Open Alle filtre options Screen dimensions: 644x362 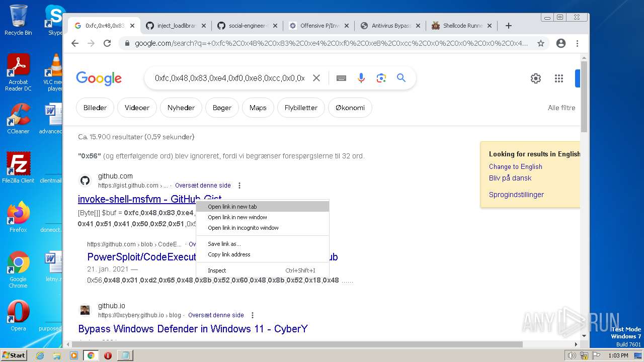coord(561,108)
